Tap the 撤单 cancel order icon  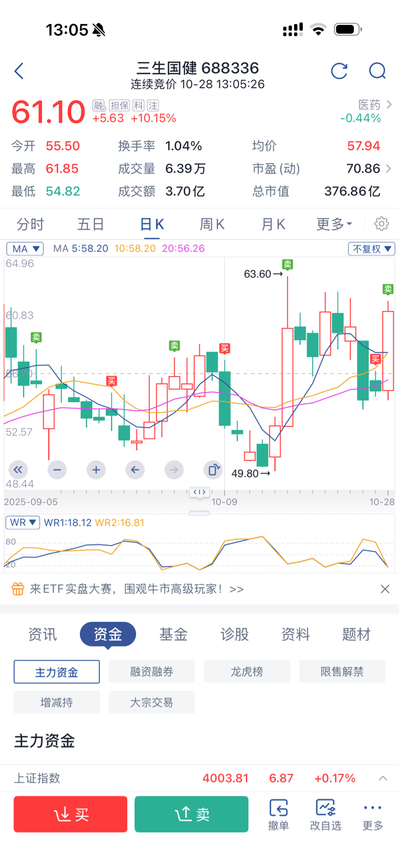pyautogui.click(x=278, y=814)
